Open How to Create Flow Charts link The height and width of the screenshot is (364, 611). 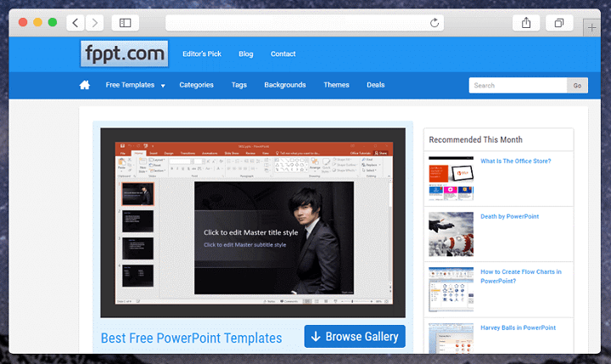tap(521, 277)
